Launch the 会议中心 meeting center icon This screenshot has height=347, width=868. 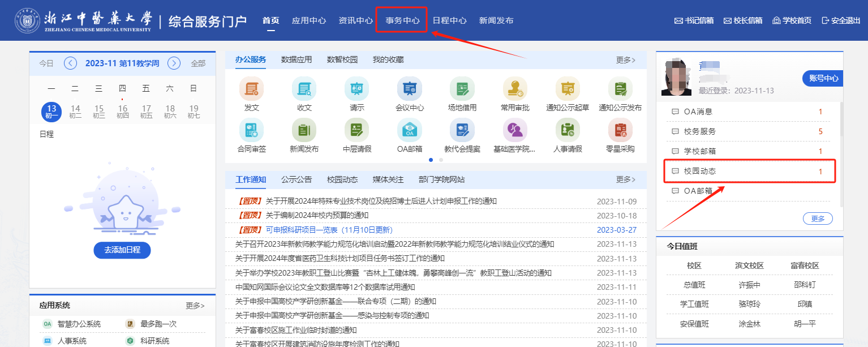click(x=410, y=89)
